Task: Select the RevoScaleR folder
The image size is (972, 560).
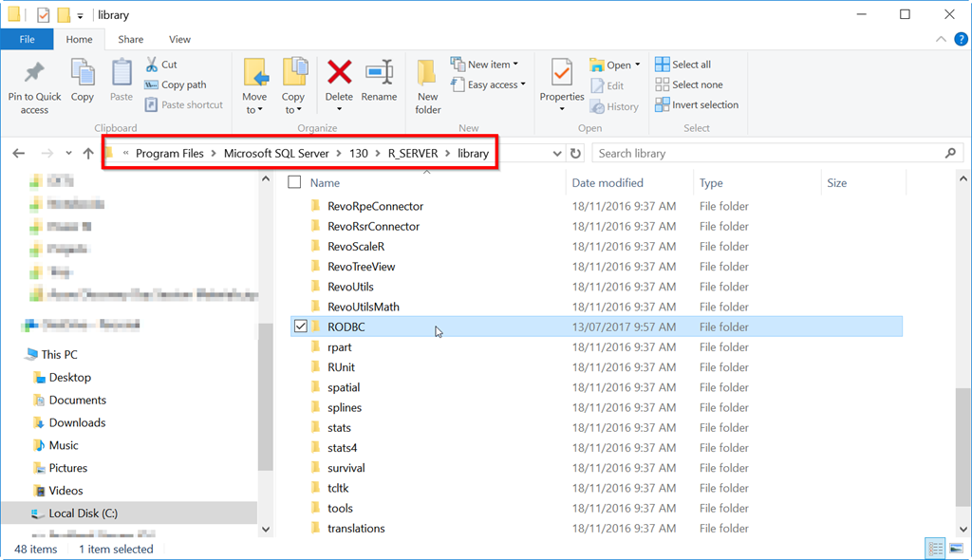Action: 356,246
